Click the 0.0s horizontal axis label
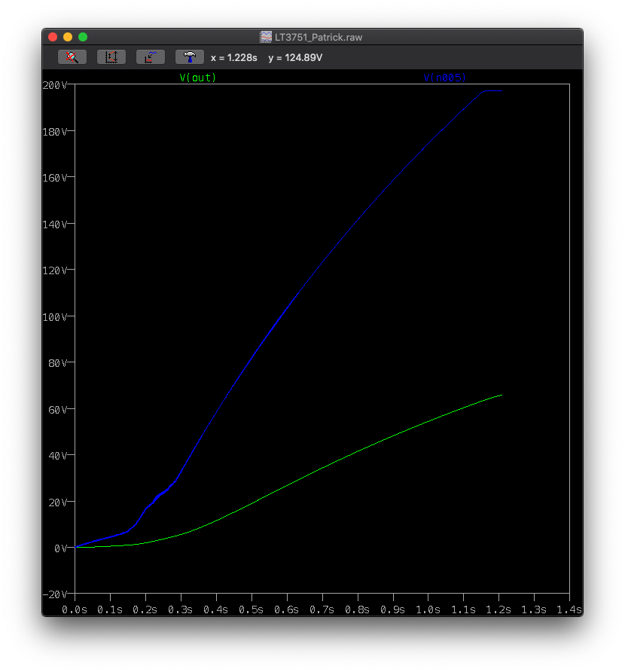The width and height of the screenshot is (625, 672). (75, 609)
